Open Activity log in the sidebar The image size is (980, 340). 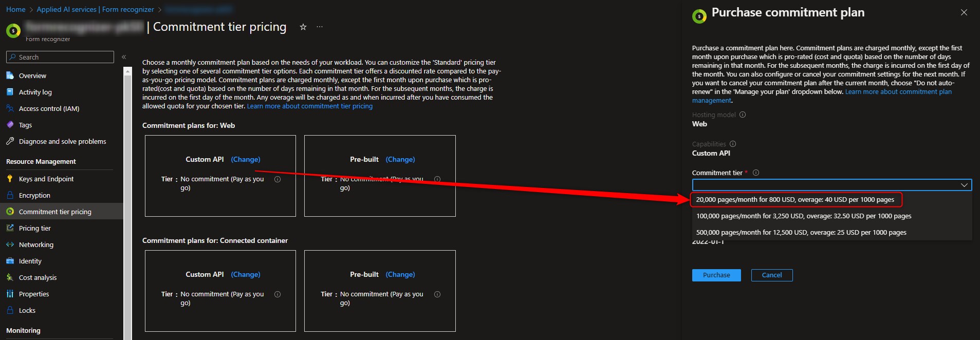coord(35,92)
